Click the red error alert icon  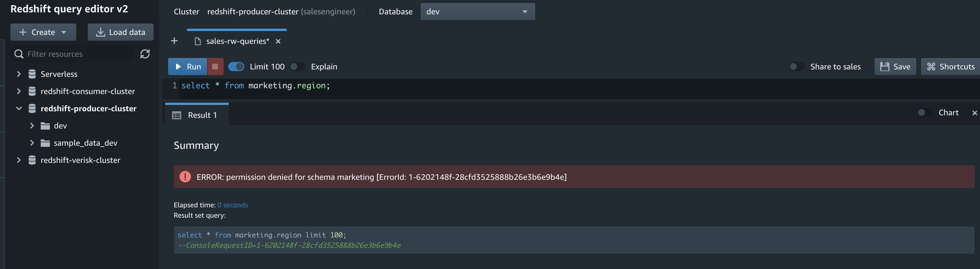(x=185, y=177)
